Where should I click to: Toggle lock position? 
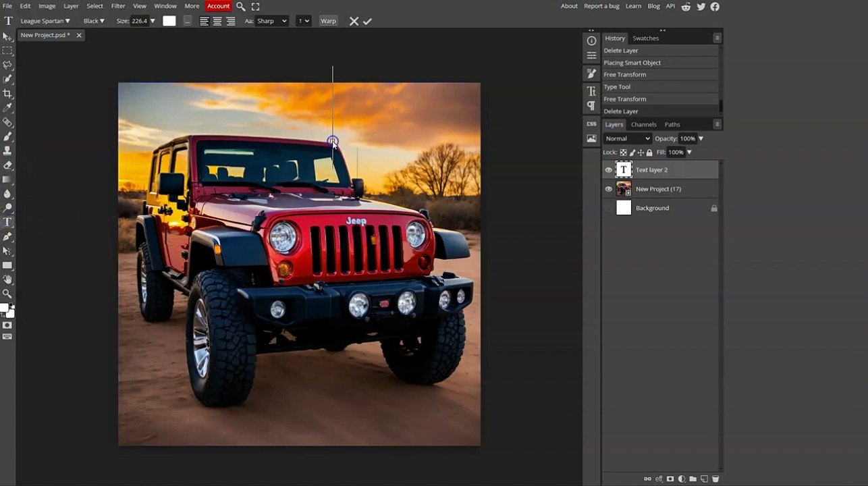(641, 153)
